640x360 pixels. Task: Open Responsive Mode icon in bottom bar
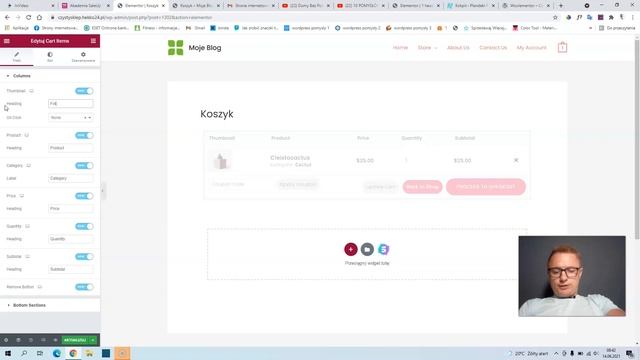43,340
